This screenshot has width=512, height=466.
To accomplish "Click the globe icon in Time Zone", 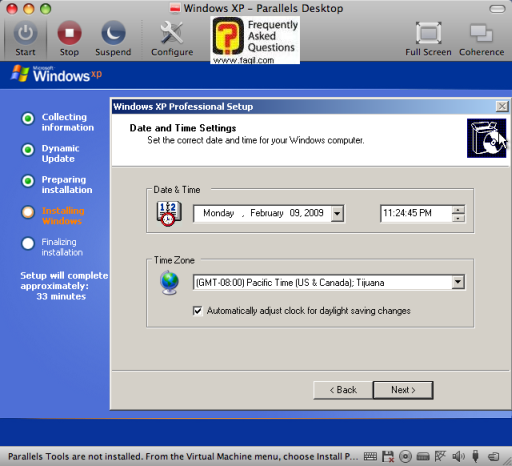I will 170,283.
